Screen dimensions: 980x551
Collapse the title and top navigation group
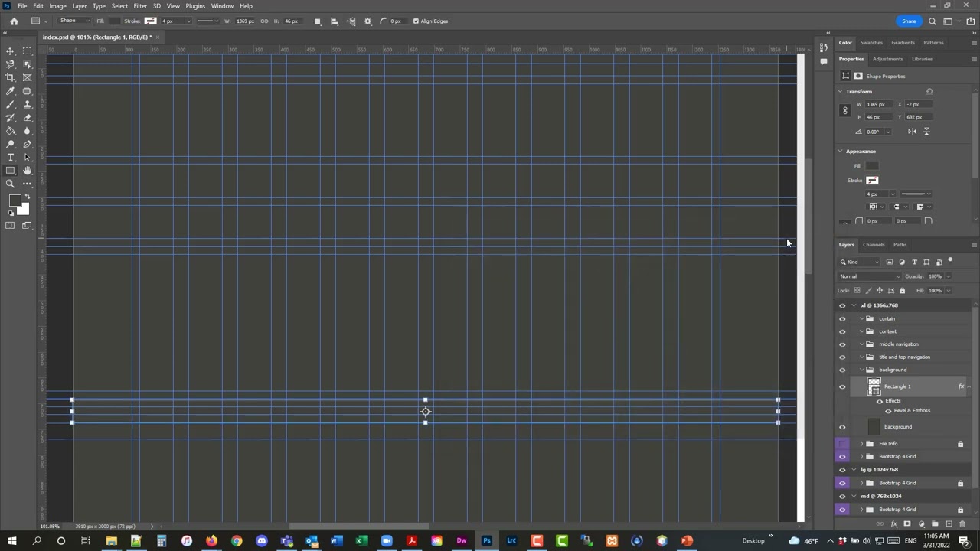(861, 357)
